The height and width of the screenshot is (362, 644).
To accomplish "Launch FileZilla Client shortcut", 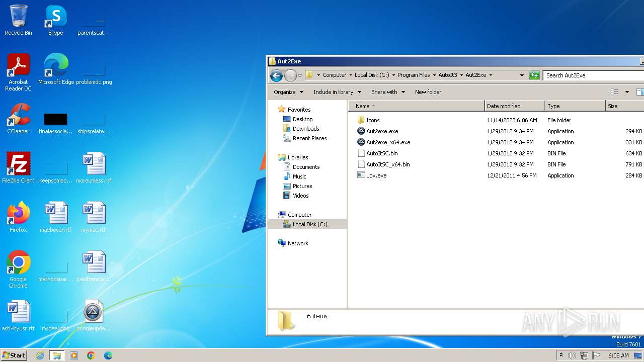I will (x=18, y=168).
